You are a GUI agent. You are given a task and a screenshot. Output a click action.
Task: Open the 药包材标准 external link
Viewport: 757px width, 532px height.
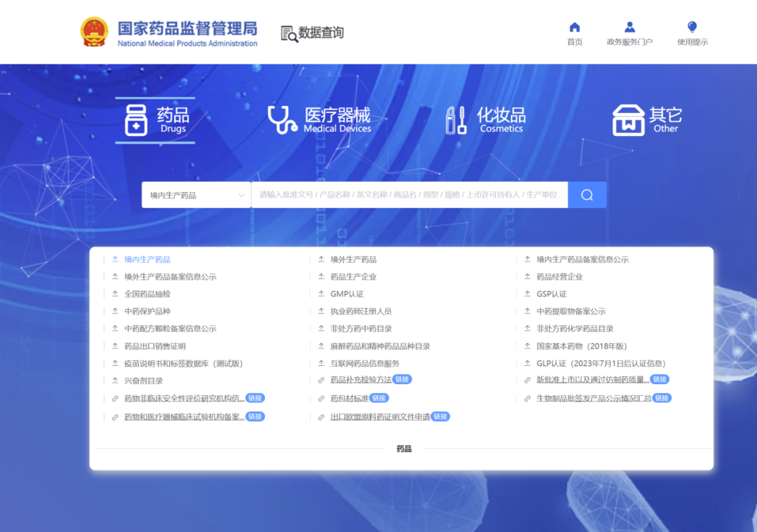click(x=350, y=398)
